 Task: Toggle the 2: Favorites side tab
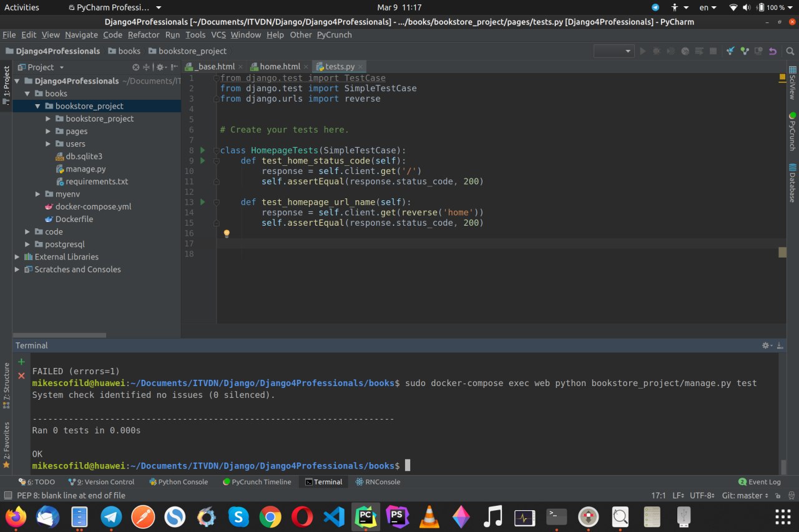(x=6, y=445)
